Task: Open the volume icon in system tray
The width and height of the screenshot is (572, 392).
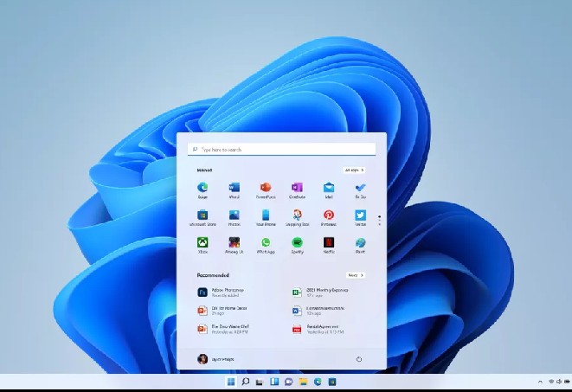Action: [x=558, y=382]
